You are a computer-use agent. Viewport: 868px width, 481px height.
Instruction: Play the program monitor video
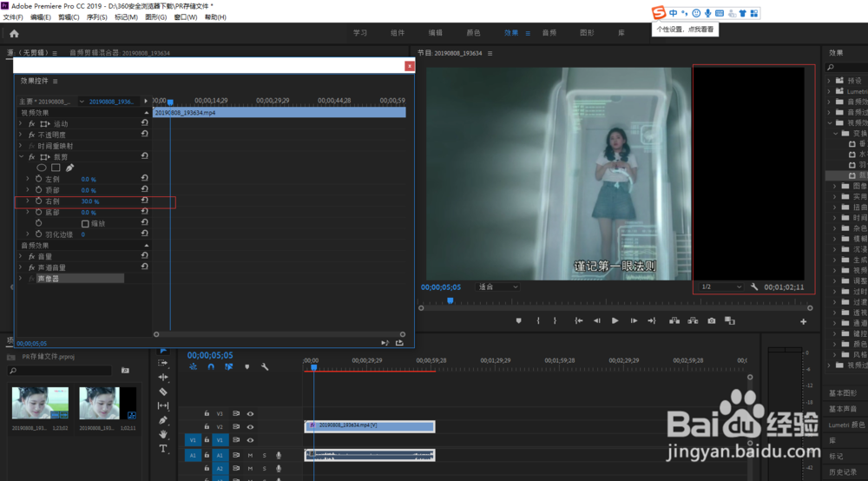pos(615,321)
